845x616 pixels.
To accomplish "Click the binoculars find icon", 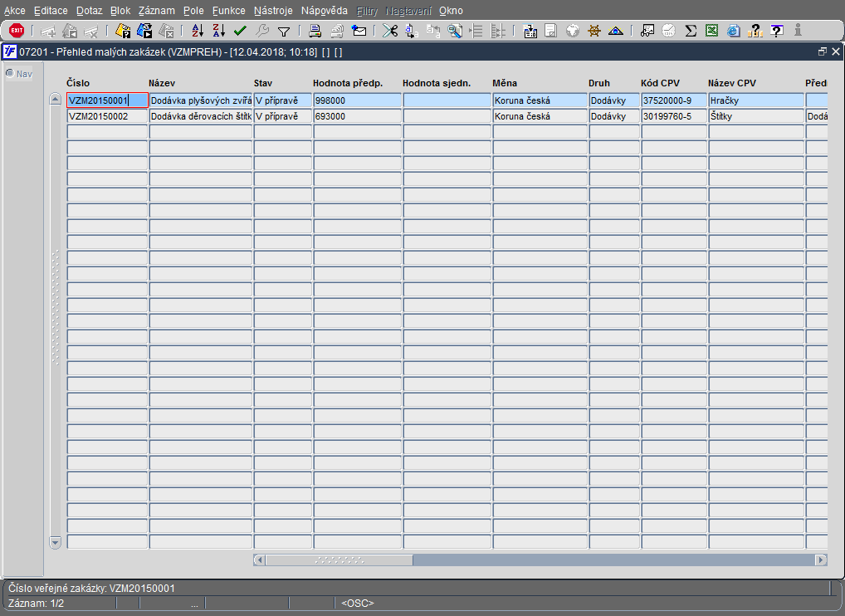I will click(x=647, y=31).
